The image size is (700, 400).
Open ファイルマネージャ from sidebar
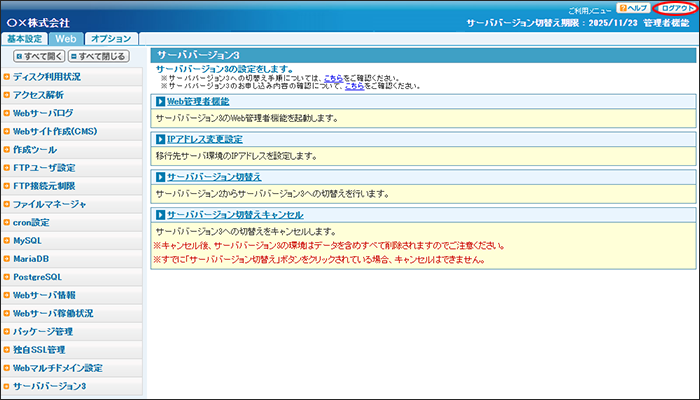[49, 204]
